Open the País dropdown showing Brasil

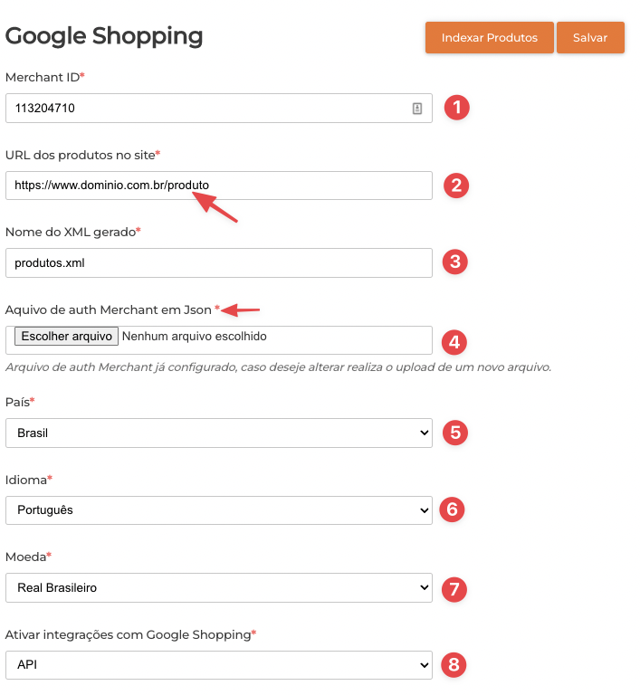(218, 433)
